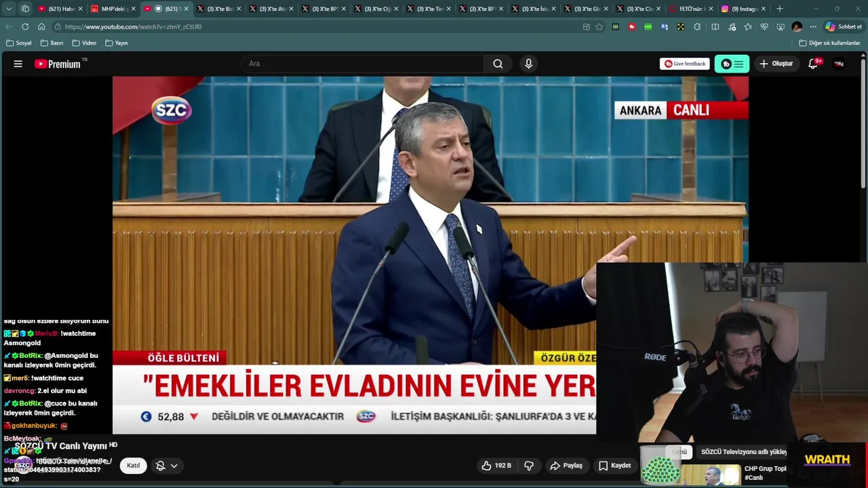This screenshot has width=868, height=488.
Task: Click the browser address bar URL
Action: point(133,26)
